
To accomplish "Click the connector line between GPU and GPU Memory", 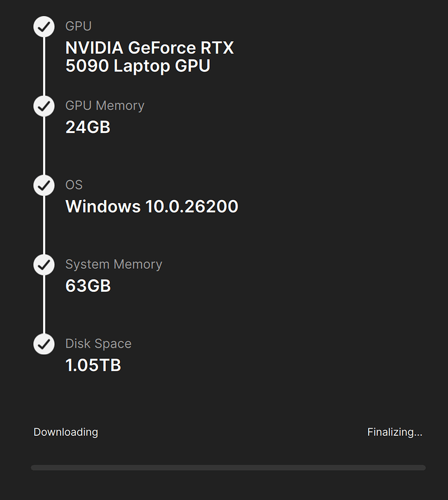I will (44, 66).
